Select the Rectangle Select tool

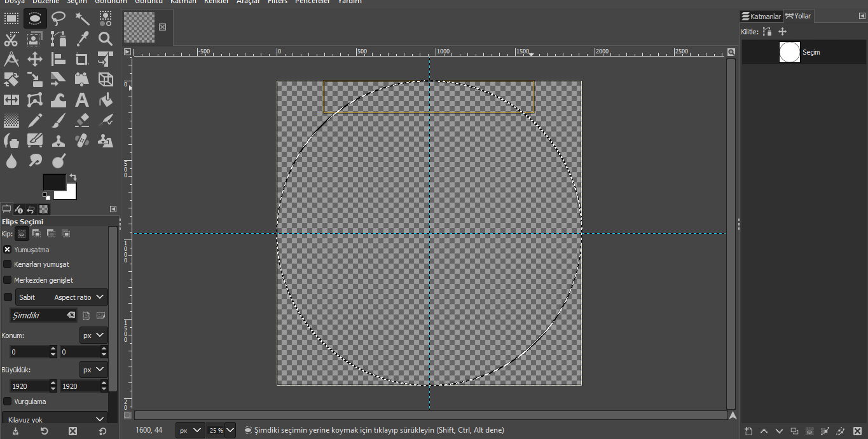pyautogui.click(x=11, y=18)
